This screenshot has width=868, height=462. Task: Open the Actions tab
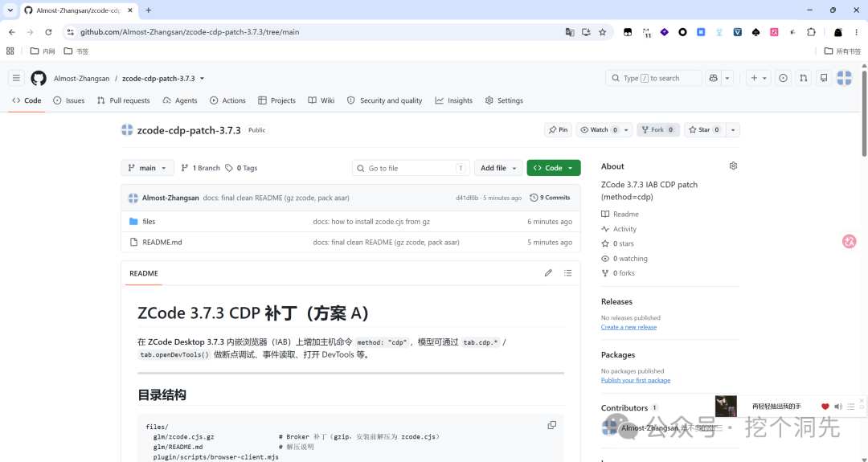227,100
